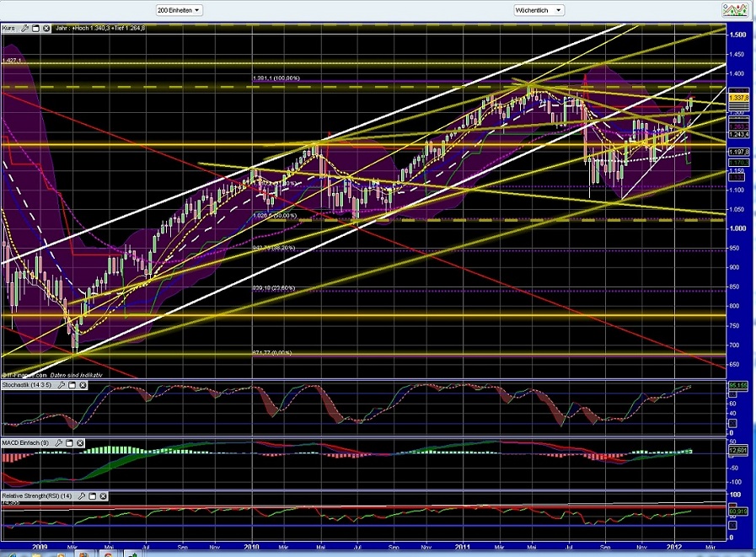Screen dimensions: 756x557
Task: Click the Fibonacci 671,77 (0,00%) label
Action: click(272, 353)
